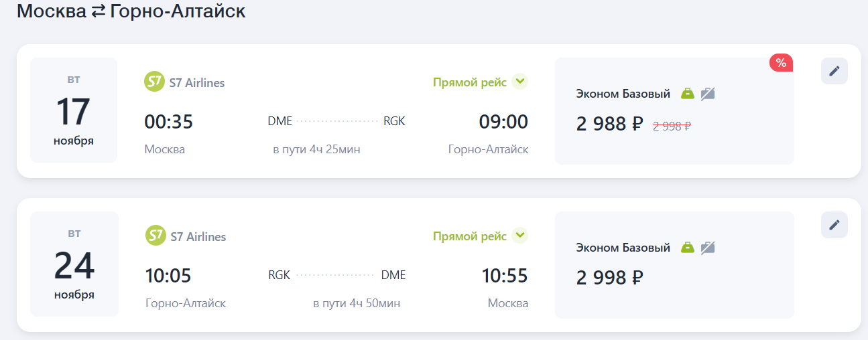Click the struck-through old price 2 998 ₽
Screen dimensions: 868x340
click(x=672, y=125)
